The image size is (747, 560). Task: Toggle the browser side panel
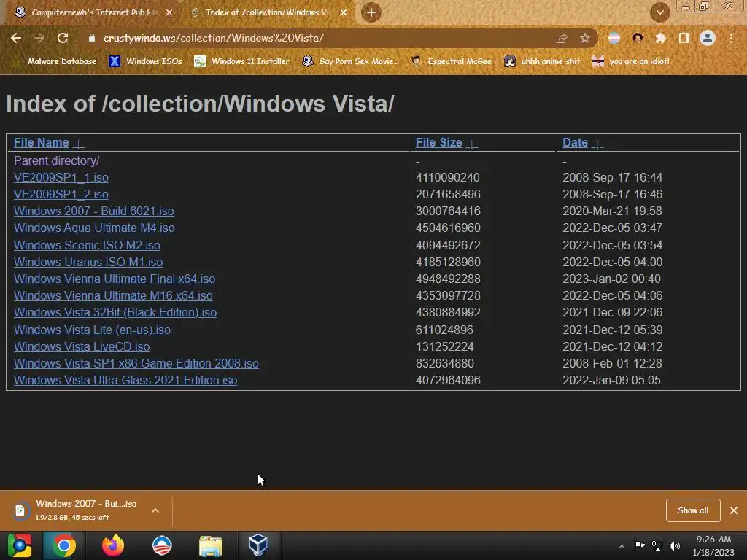pos(684,38)
